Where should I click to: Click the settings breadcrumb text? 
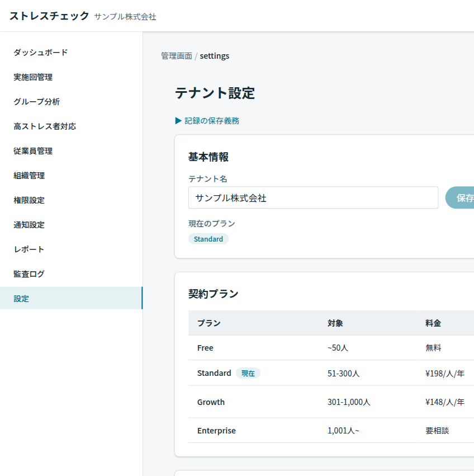pos(215,56)
